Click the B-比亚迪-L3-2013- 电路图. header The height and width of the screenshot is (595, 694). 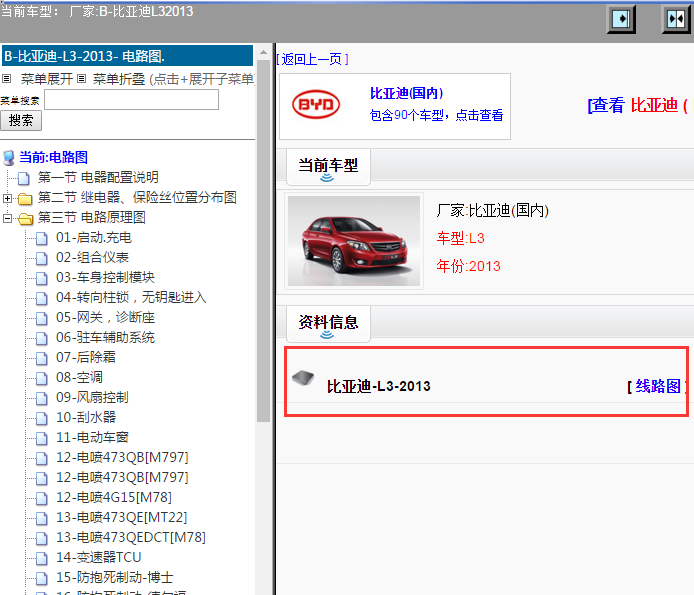[127, 56]
